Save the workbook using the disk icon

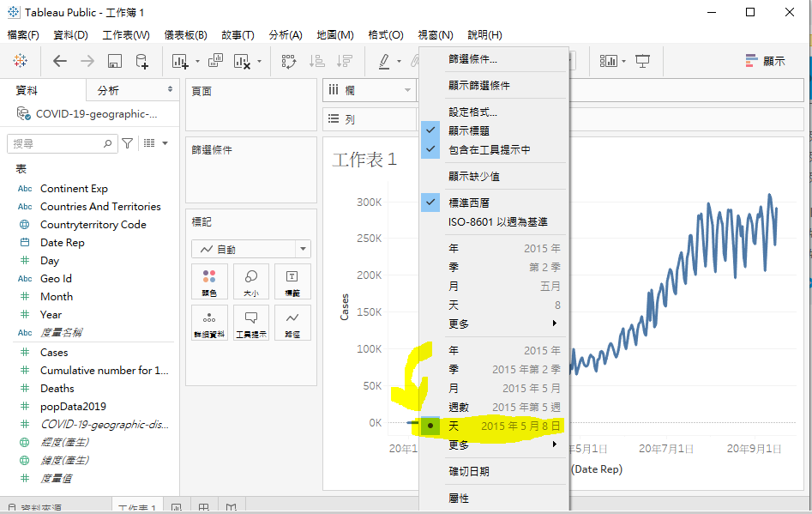tap(114, 61)
